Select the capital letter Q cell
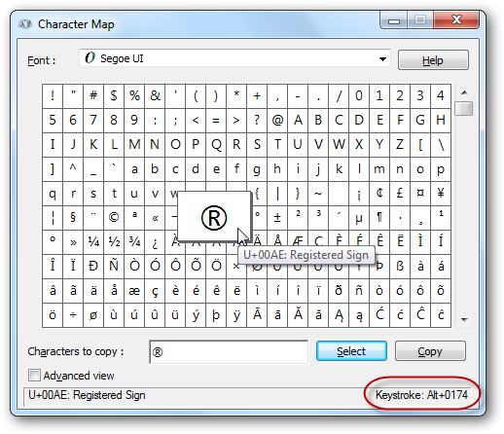This screenshot has height=434, width=504. pyautogui.click(x=216, y=145)
